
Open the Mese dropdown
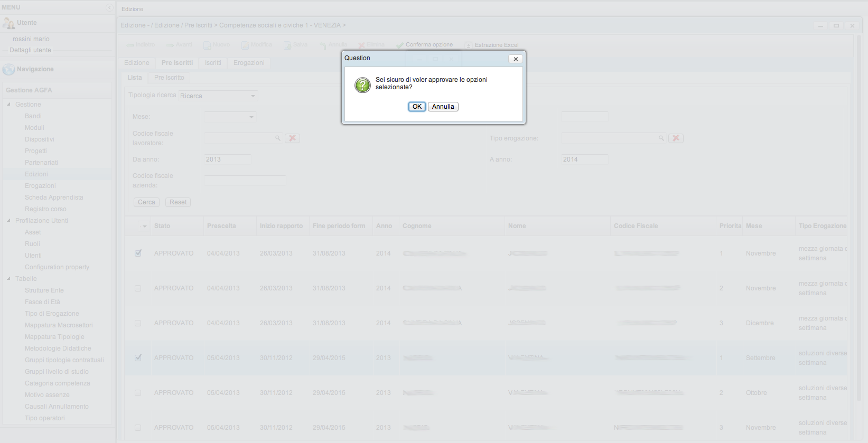[251, 117]
